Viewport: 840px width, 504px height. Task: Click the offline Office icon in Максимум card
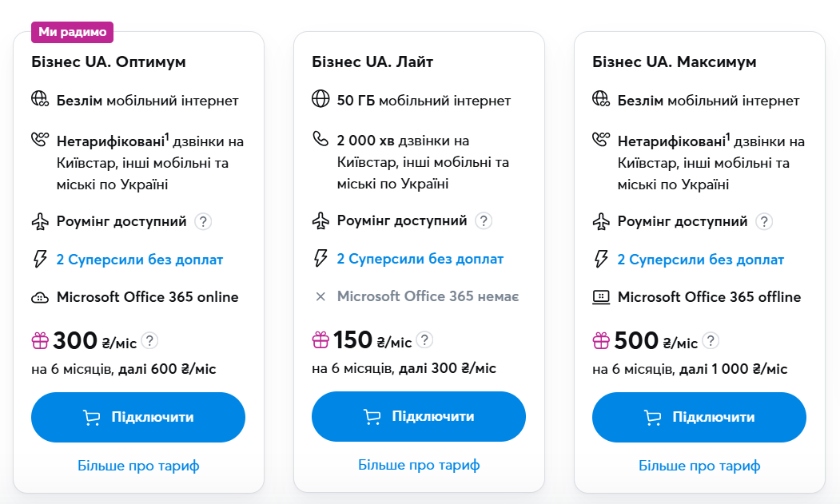pos(602,297)
